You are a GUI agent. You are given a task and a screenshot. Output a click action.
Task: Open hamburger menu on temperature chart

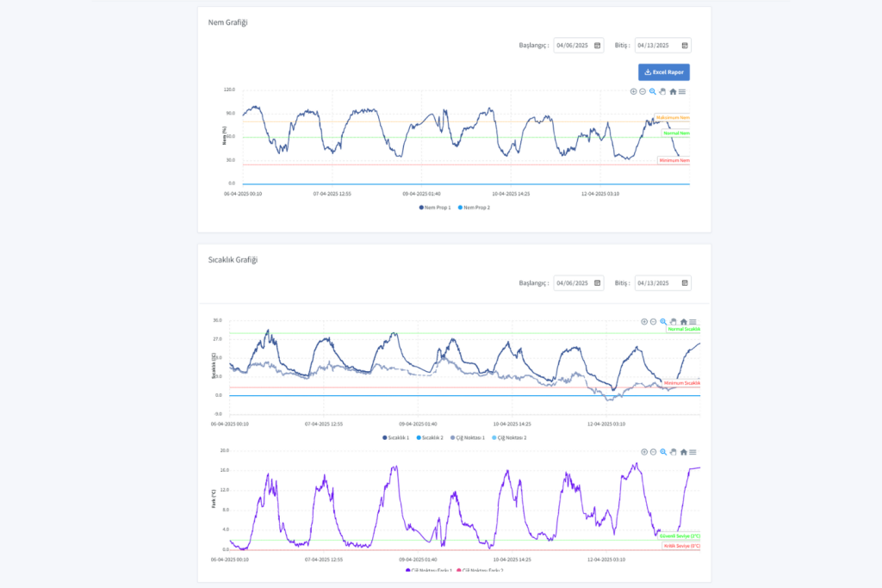(x=693, y=321)
